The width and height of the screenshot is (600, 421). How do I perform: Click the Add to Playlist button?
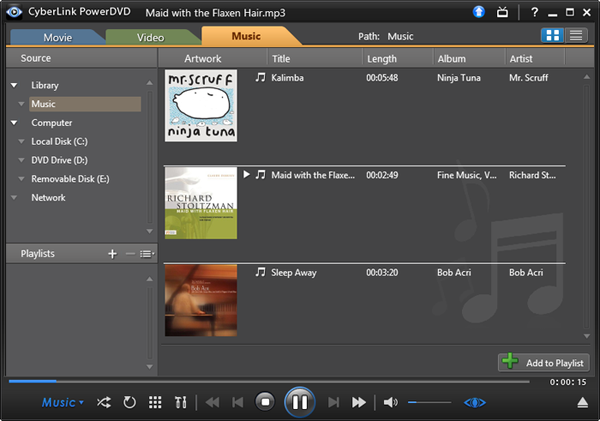[543, 362]
